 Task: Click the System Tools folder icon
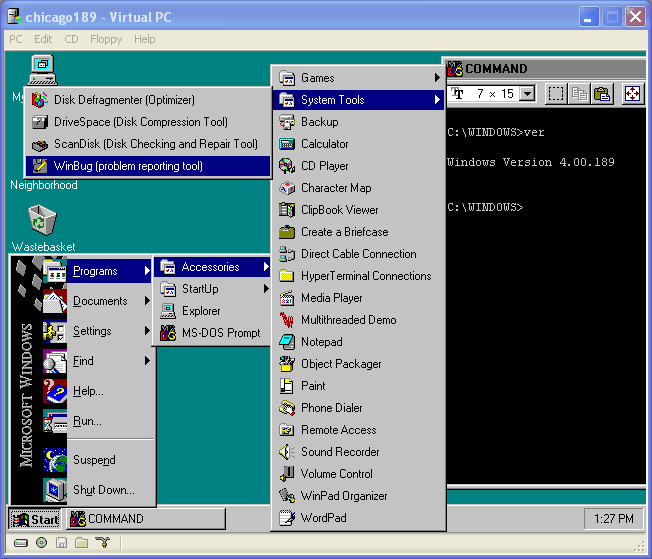[287, 100]
